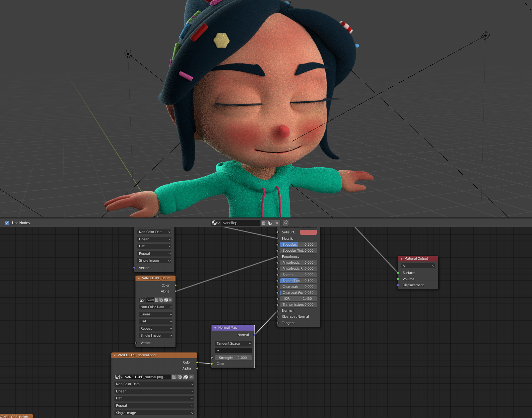Collapse the VANELLOPE_Normal.png node
Image resolution: width=532 pixels, height=418 pixels.
(x=115, y=355)
